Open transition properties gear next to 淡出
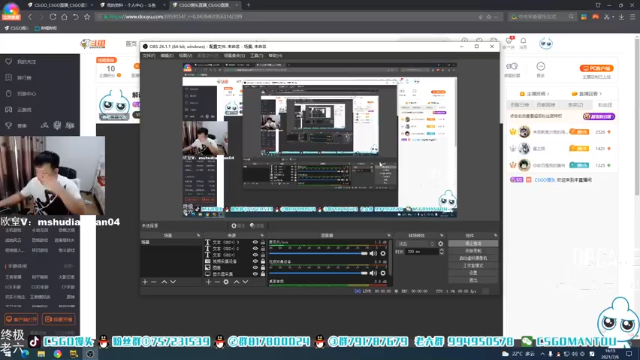This screenshot has width=640, height=360. [x=440, y=244]
